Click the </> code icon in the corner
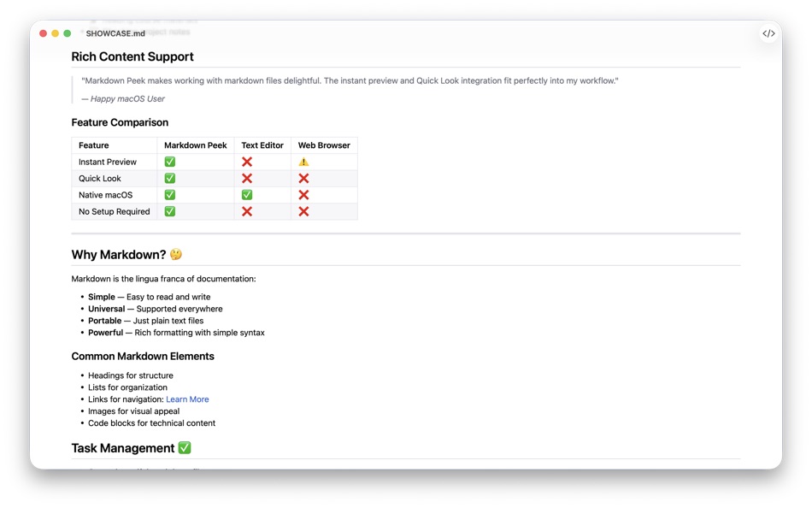The image size is (812, 508). point(768,33)
